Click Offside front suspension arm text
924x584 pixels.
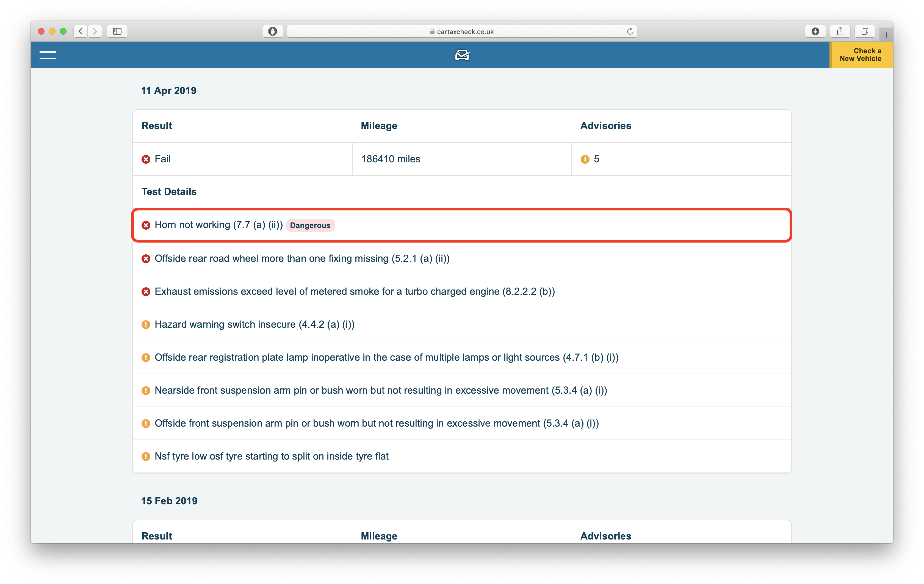tap(377, 424)
